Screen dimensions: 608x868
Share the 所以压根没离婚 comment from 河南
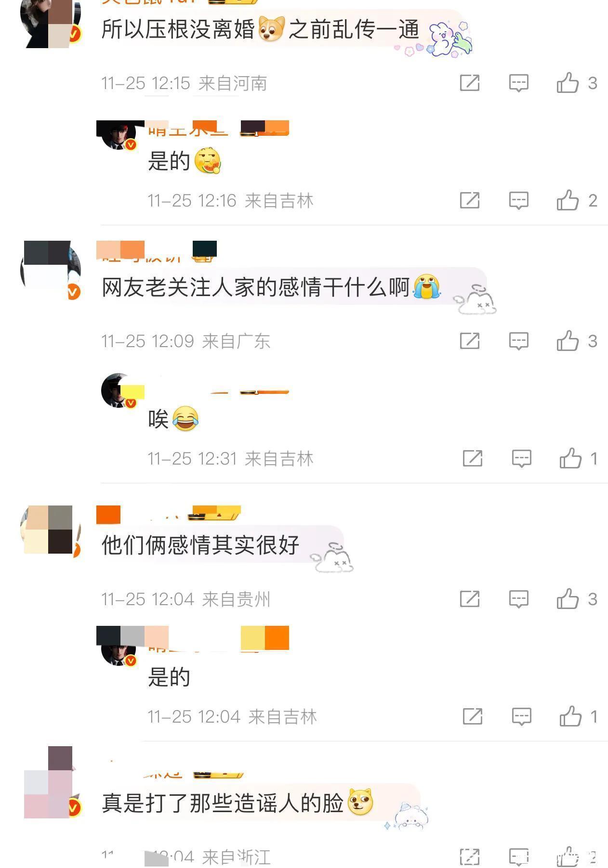pyautogui.click(x=470, y=83)
